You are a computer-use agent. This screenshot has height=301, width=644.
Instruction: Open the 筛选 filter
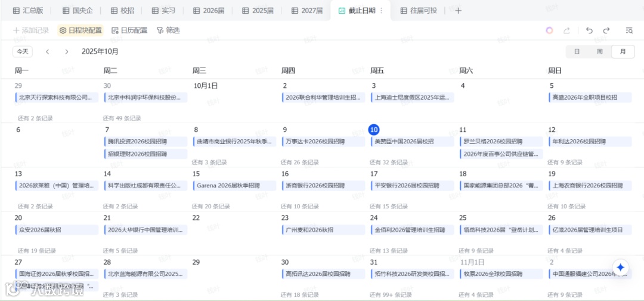[168, 30]
